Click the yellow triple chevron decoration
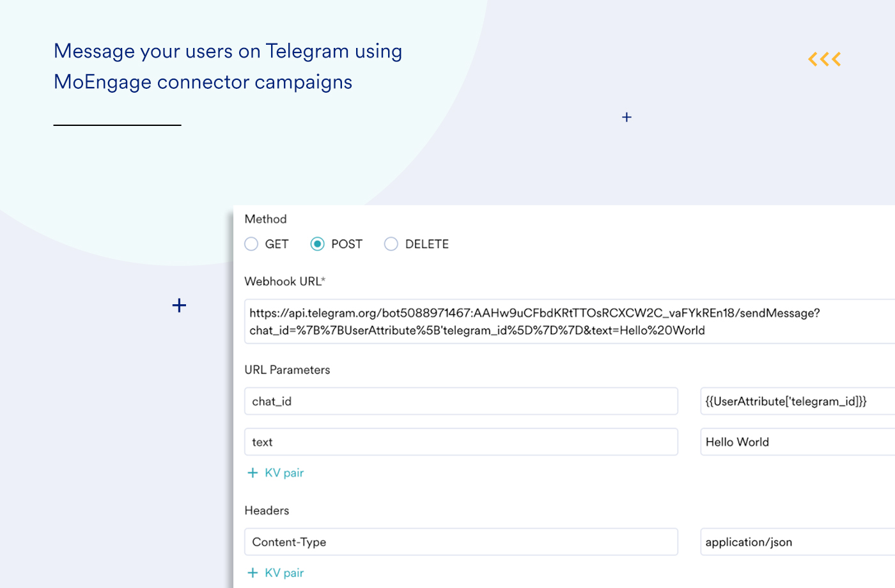 (x=824, y=58)
